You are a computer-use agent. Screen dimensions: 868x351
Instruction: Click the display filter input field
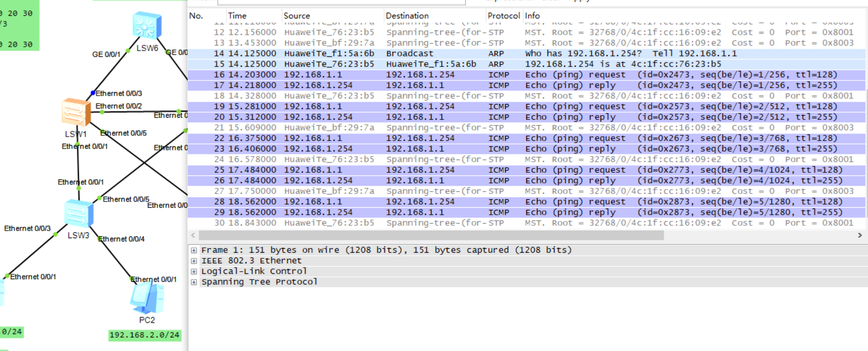(342, 2)
